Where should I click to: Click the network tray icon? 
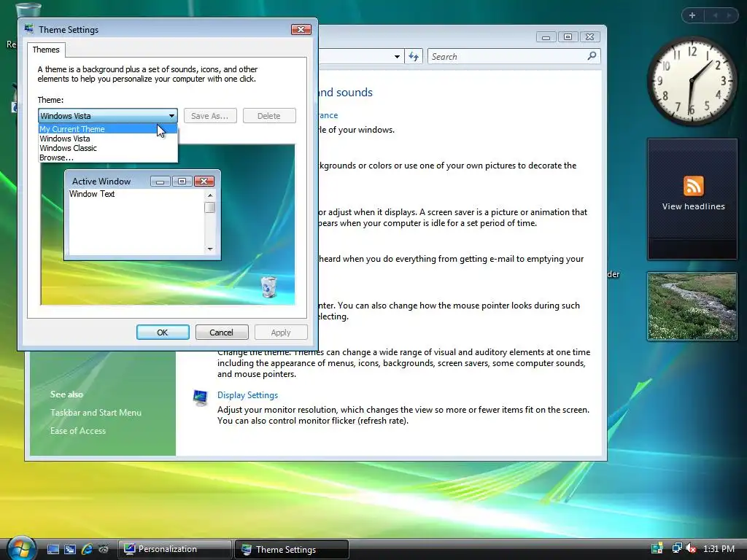pyautogui.click(x=676, y=548)
